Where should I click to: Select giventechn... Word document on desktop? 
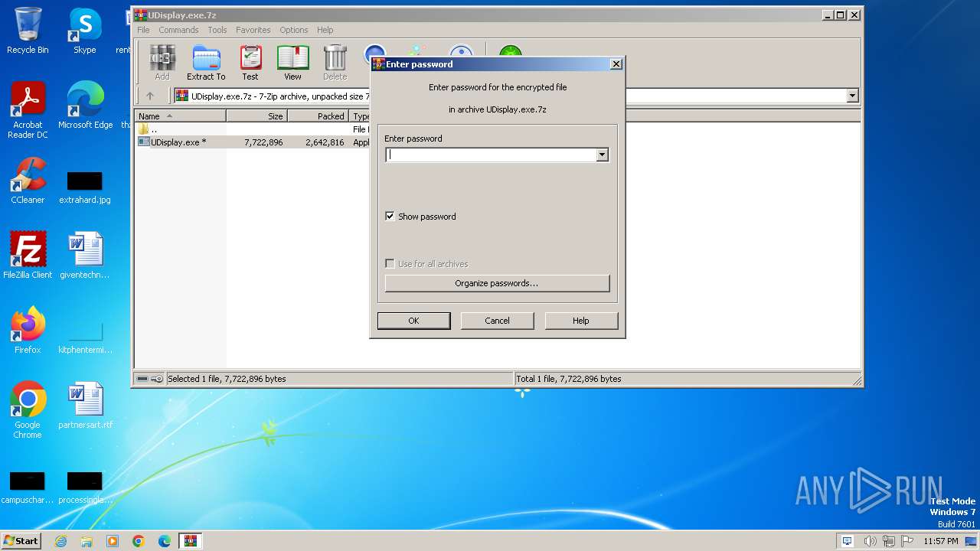85,256
